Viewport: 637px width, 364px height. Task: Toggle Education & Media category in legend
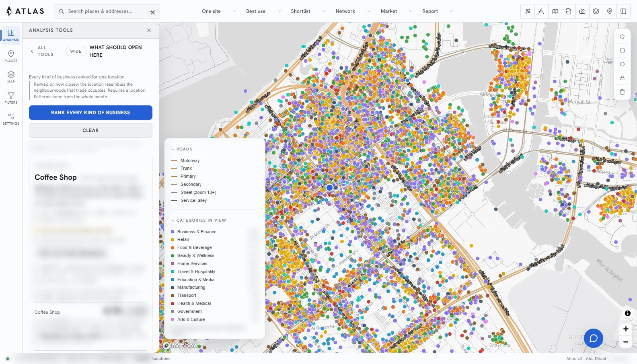pos(192,280)
